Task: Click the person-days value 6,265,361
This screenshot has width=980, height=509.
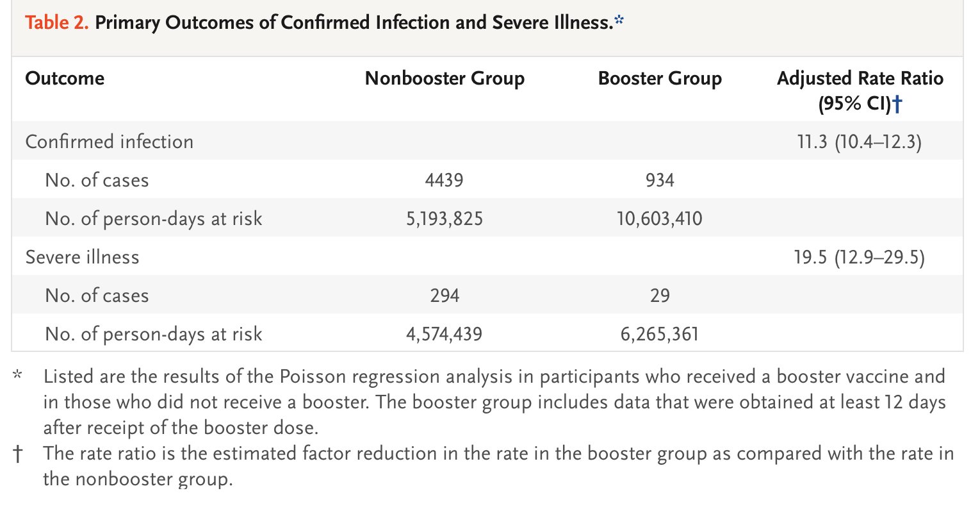Action: [x=660, y=334]
